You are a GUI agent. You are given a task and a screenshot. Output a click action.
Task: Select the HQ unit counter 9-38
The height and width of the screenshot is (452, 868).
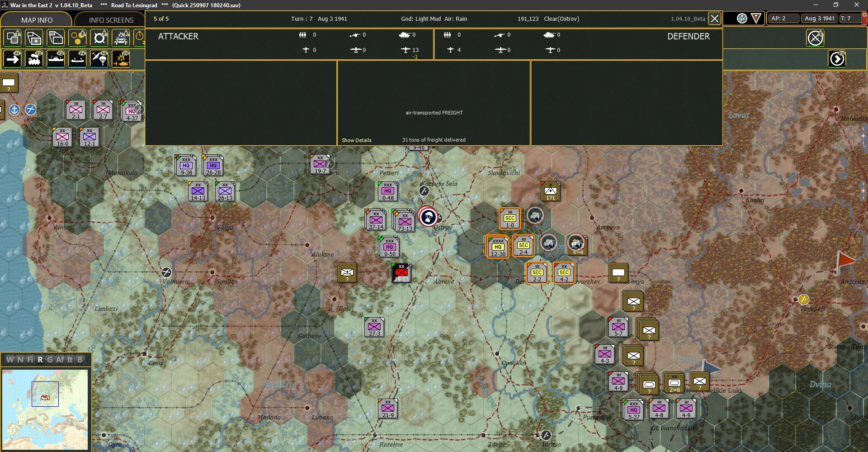(x=186, y=165)
